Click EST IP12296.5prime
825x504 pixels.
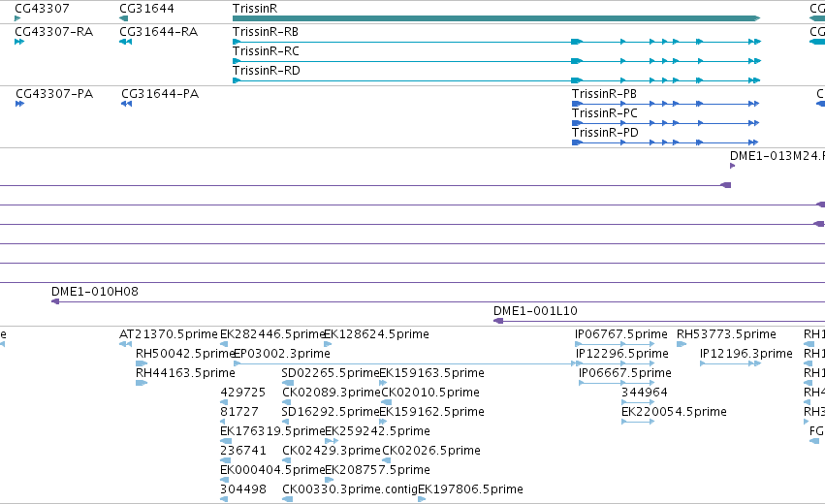click(x=622, y=354)
